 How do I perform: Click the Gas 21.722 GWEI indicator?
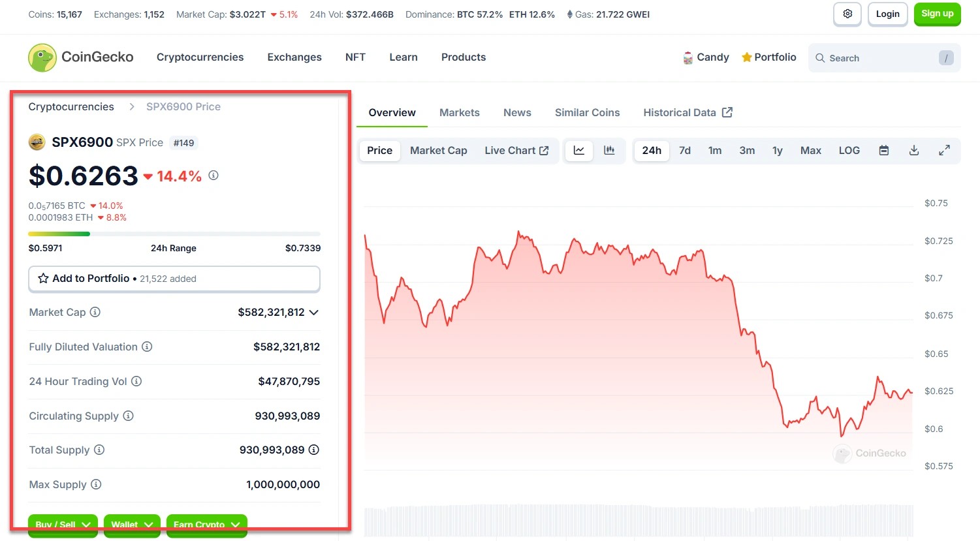tap(609, 14)
